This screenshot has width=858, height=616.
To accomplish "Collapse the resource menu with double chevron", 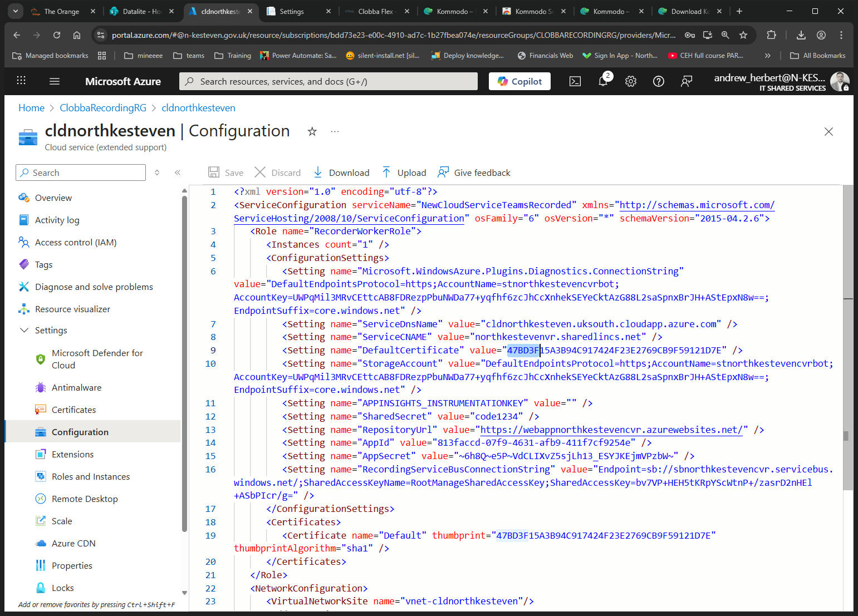I will click(x=178, y=173).
